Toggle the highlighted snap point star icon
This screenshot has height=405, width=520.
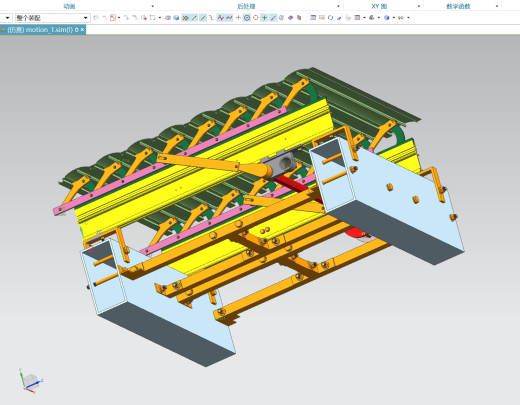[185, 18]
